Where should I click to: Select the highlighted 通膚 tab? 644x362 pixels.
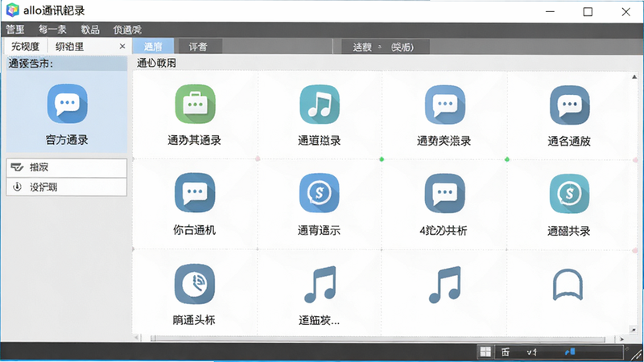click(153, 47)
